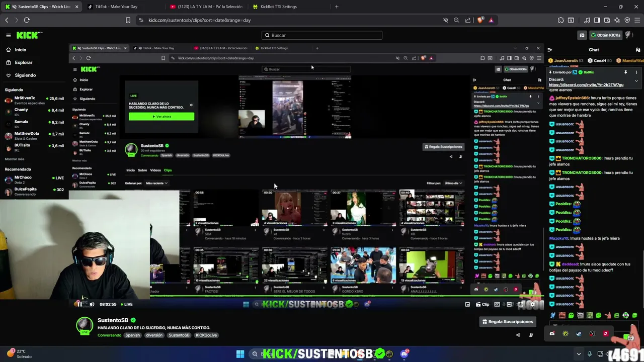Viewport: 644px width, 362px height.
Task: Open the Brave Wallet icon
Action: coord(607,20)
